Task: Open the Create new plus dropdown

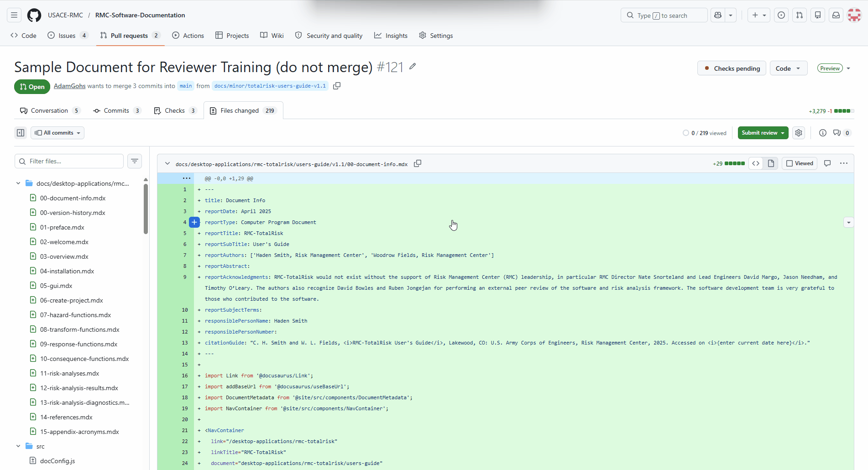Action: (x=759, y=15)
